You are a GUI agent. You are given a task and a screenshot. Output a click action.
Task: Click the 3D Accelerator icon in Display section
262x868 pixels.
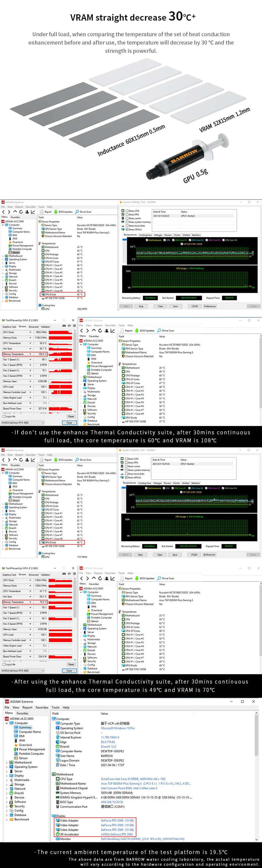pos(57,834)
